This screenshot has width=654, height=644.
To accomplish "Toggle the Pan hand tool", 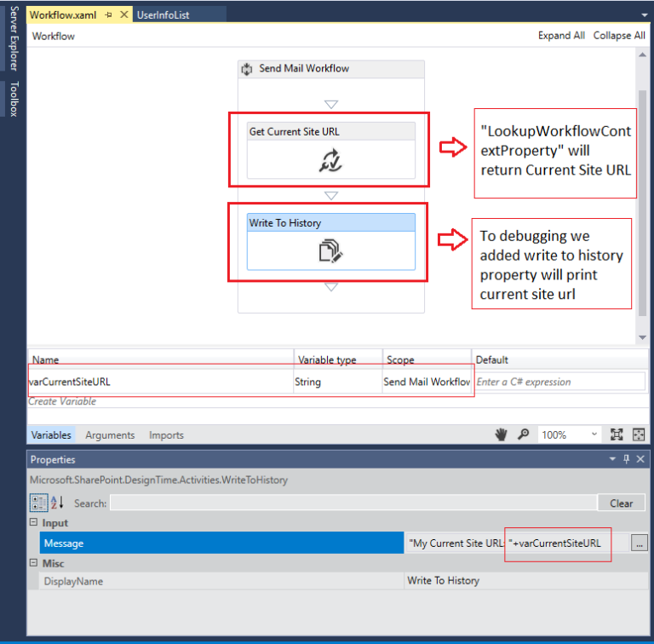I will pos(501,434).
